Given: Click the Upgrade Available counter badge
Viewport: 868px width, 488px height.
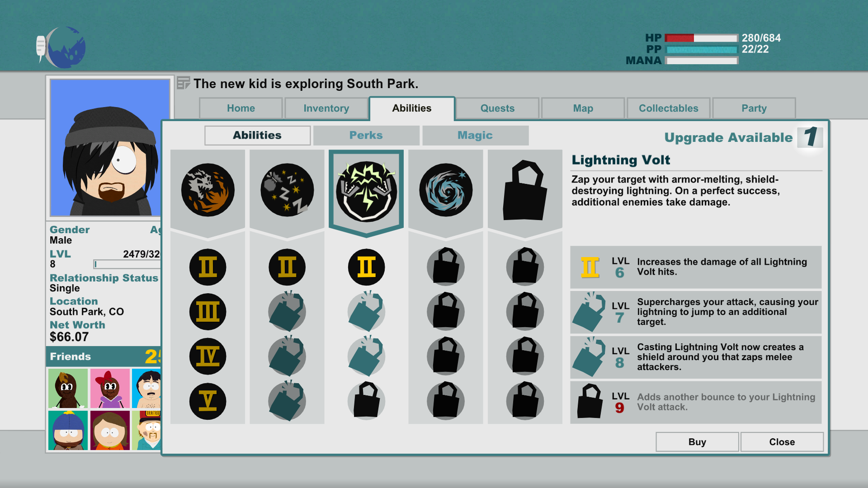Looking at the screenshot, I should click(x=810, y=137).
